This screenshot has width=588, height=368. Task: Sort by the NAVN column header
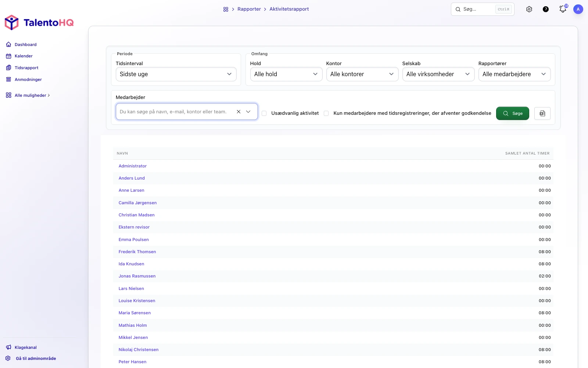(122, 153)
